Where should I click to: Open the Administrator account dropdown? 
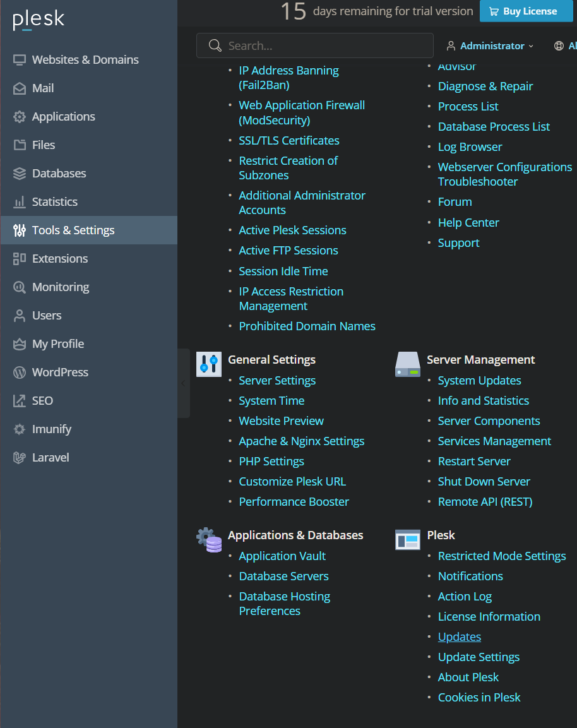tap(490, 46)
